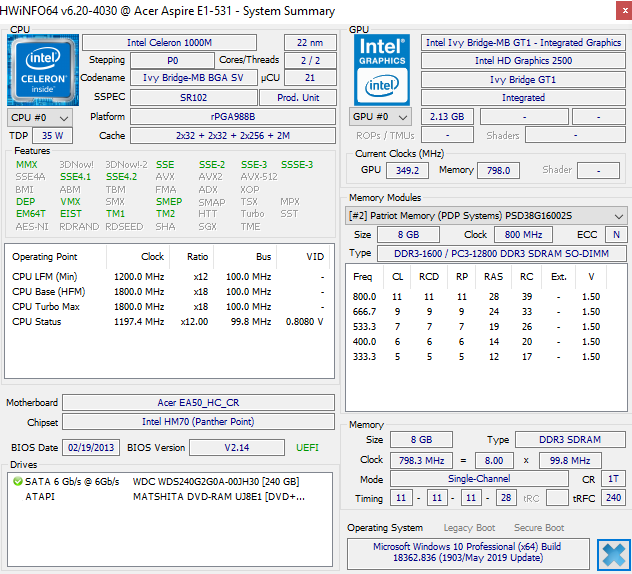Click the GPU memory clock 798.0 value
The image size is (632, 574).
click(x=498, y=170)
